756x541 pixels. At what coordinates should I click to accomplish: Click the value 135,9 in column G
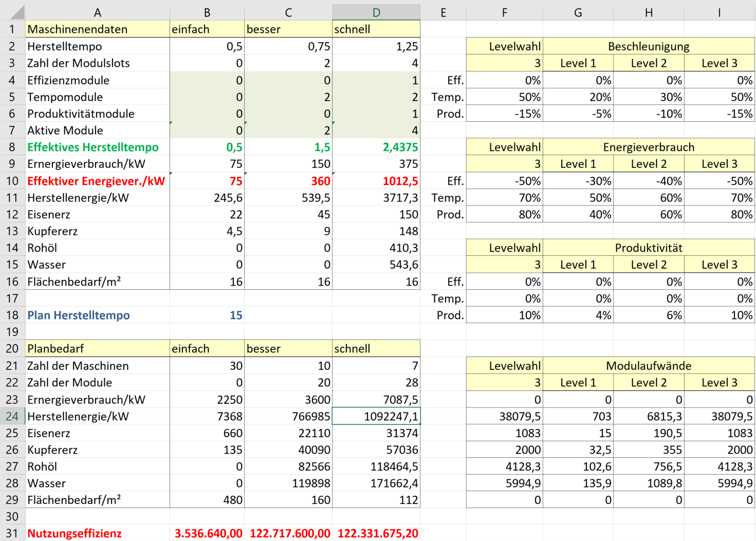[578, 483]
